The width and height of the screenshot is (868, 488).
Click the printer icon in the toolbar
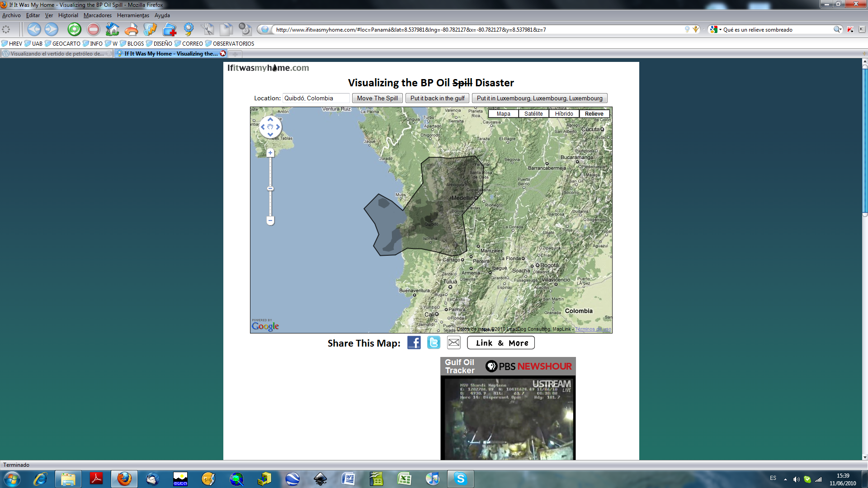pos(131,29)
